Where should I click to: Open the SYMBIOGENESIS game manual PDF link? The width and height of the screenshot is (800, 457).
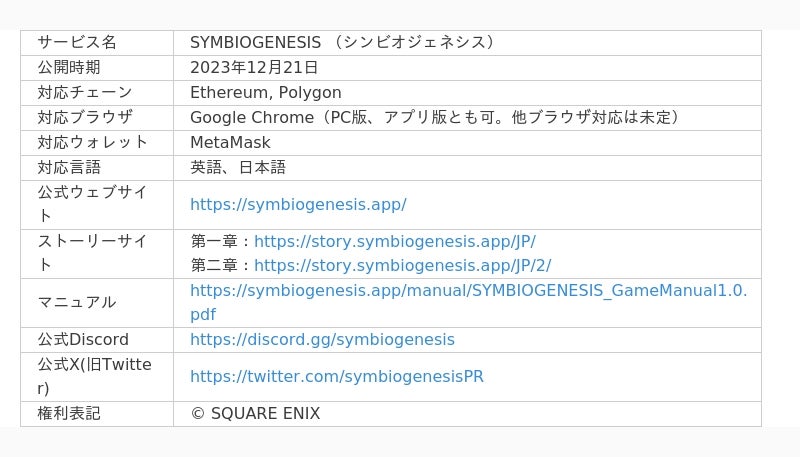click(x=468, y=291)
